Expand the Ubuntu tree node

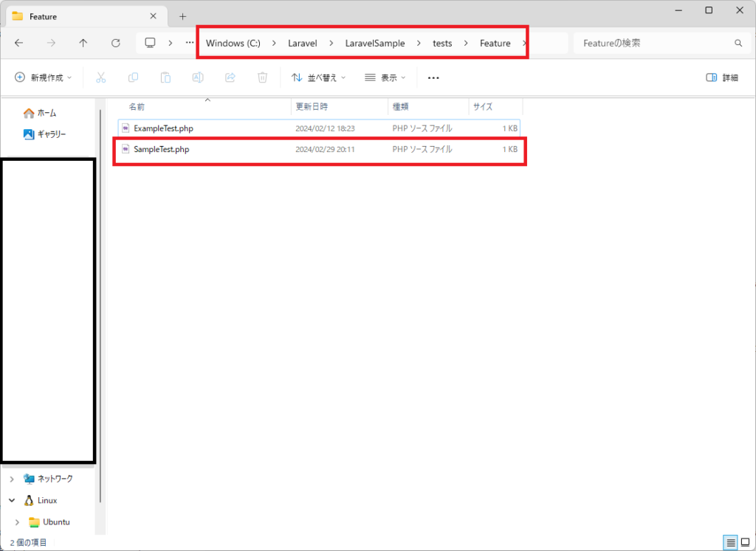(x=18, y=522)
